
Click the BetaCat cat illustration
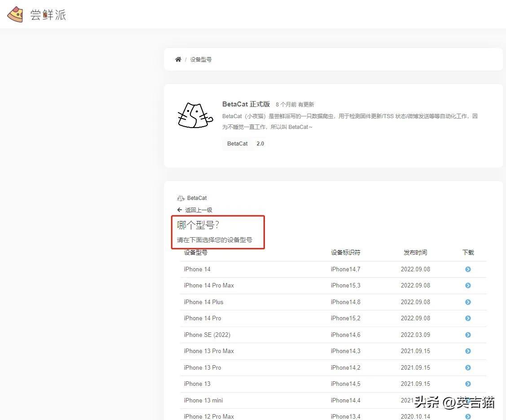coord(194,115)
